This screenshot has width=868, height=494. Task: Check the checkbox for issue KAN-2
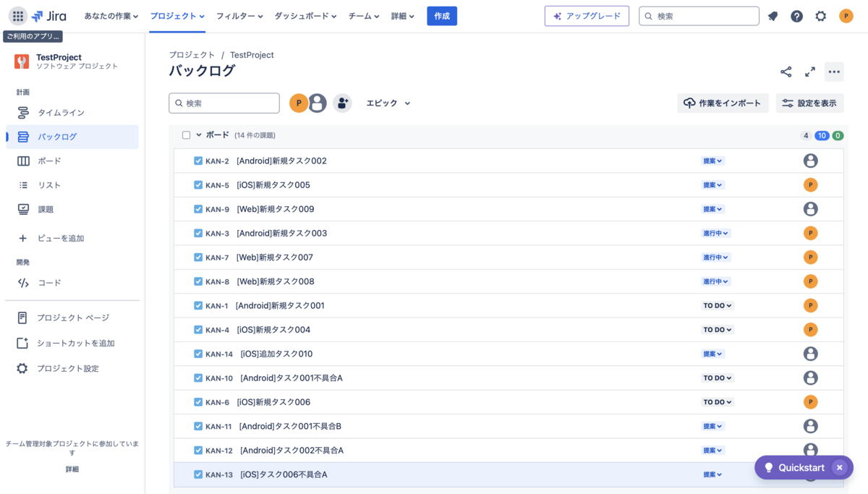pos(197,161)
